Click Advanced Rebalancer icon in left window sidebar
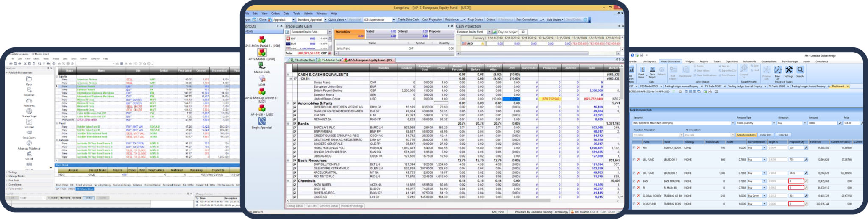The width and height of the screenshot is (868, 219). coord(29,143)
